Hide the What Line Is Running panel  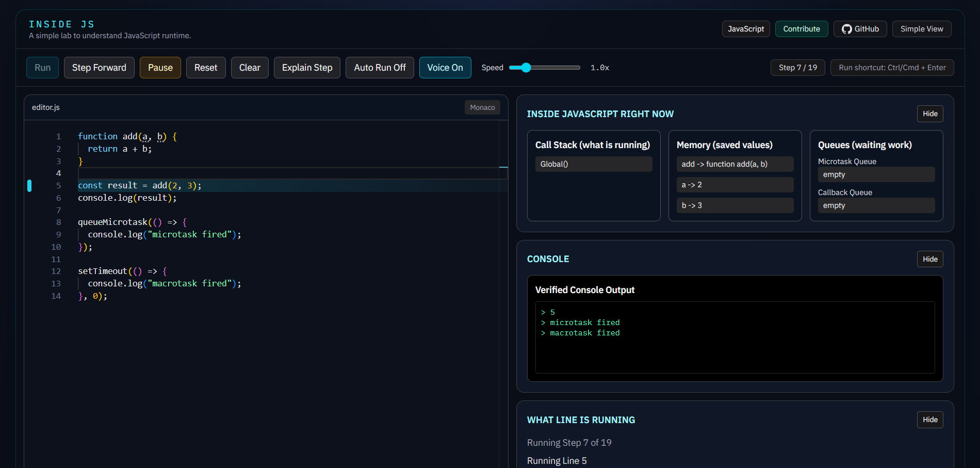click(930, 419)
